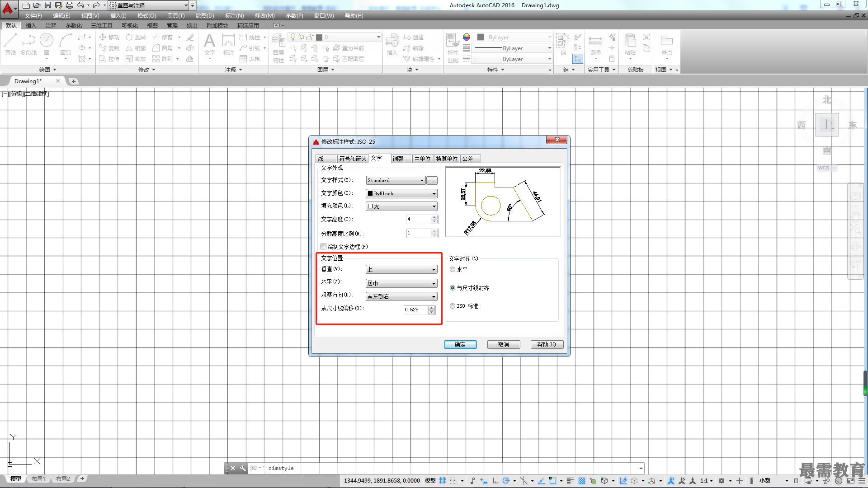
Task: Expand the 绘图 panel in ribbon
Action: [47, 70]
